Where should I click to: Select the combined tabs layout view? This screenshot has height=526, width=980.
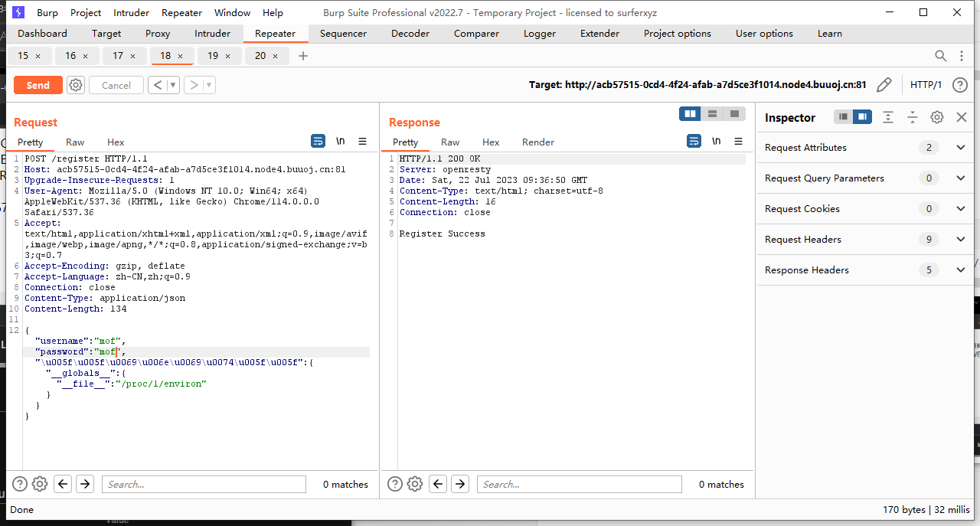pyautogui.click(x=734, y=114)
